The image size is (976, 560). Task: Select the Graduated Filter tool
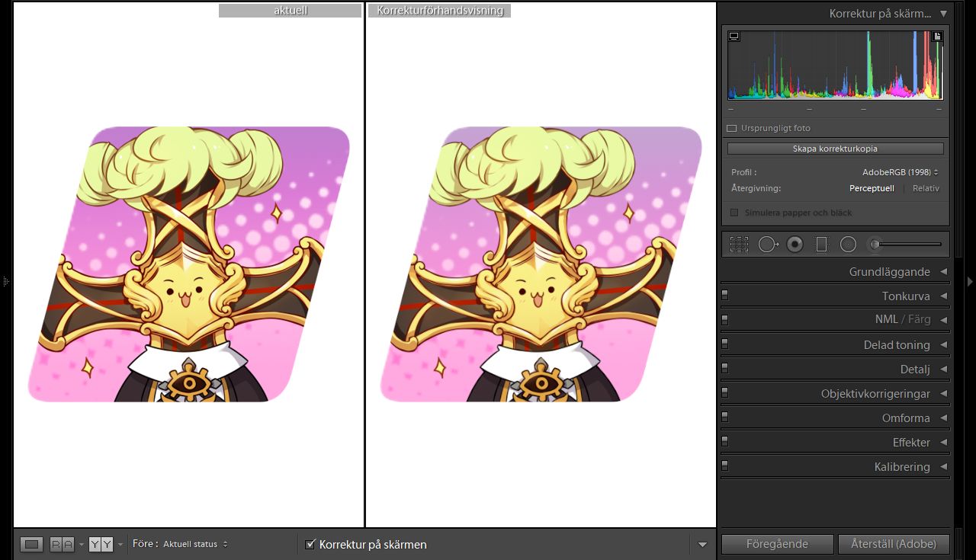point(821,245)
